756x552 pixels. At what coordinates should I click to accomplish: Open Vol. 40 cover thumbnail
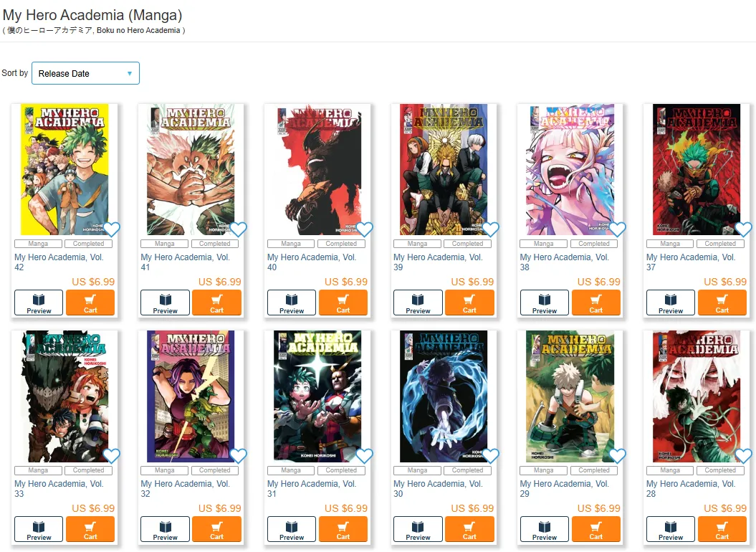point(317,169)
